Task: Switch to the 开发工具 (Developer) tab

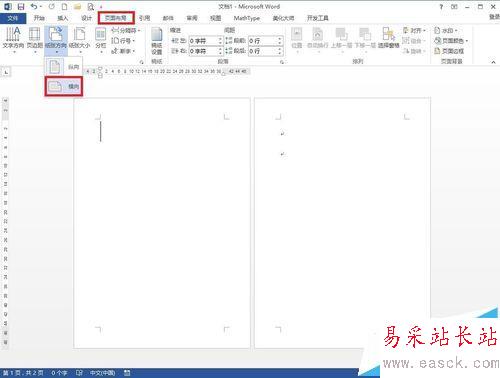Action: click(x=318, y=18)
